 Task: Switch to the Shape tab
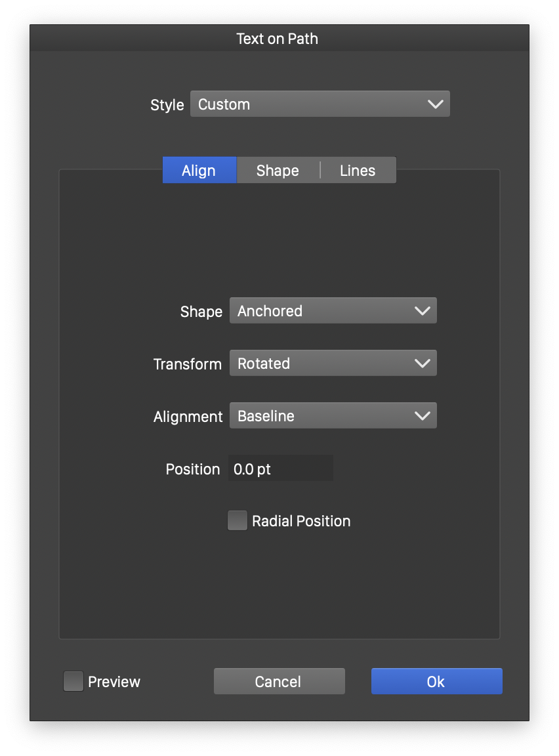tap(278, 171)
